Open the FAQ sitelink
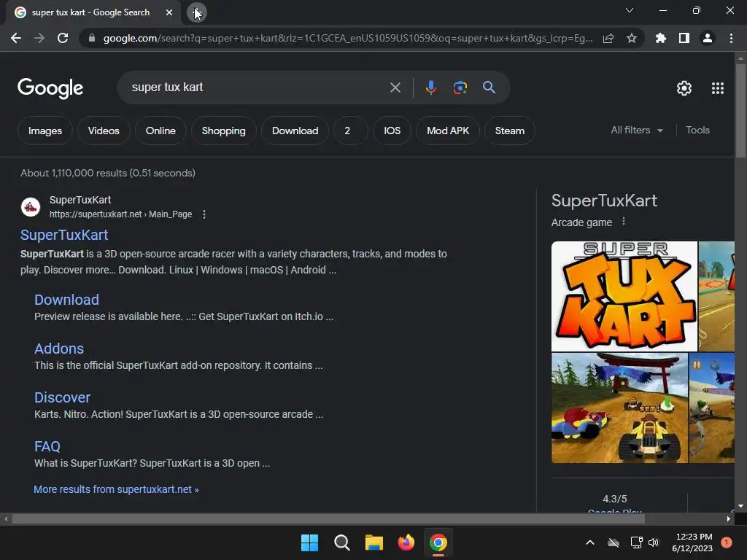Viewport: 747px width, 560px height. point(47,446)
